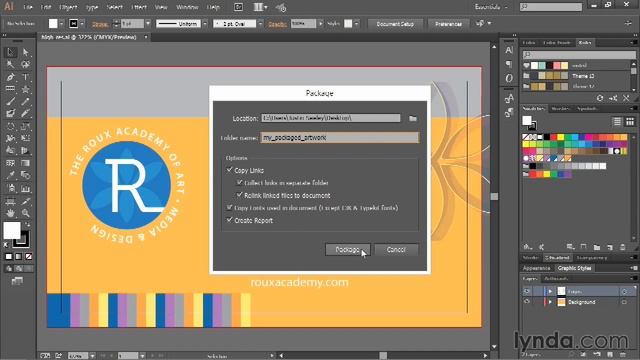640x360 pixels.
Task: Toggle Relink linked files to document
Action: click(240, 195)
